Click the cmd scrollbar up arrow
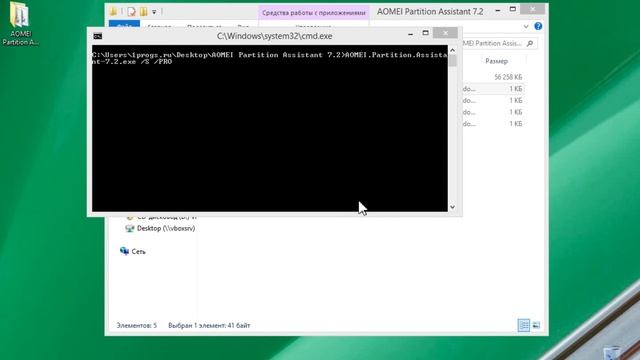The image size is (640, 360). (452, 50)
